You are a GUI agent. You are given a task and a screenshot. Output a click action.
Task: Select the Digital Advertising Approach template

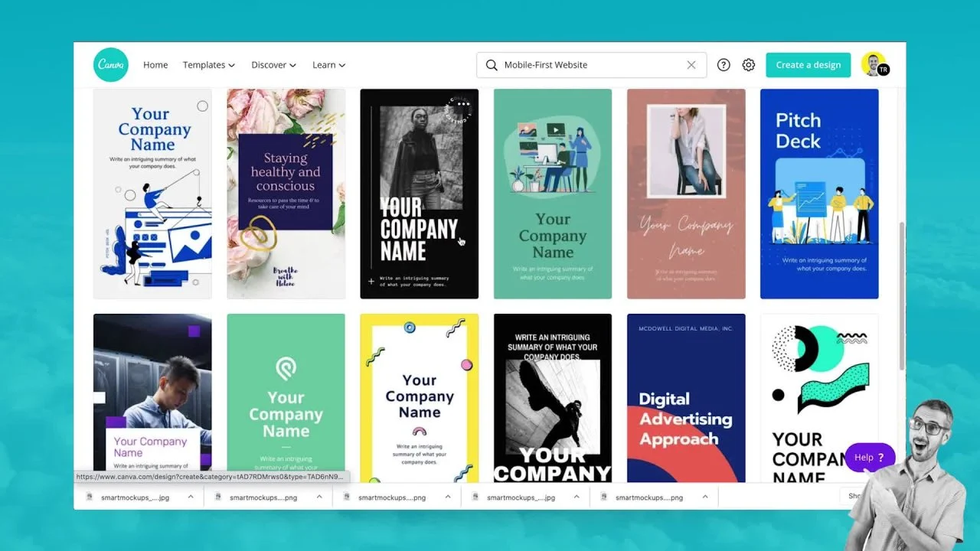click(x=686, y=398)
